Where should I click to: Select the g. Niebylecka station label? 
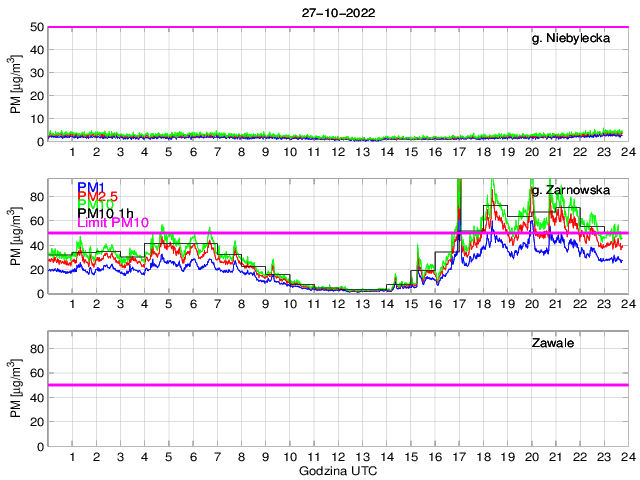point(577,38)
